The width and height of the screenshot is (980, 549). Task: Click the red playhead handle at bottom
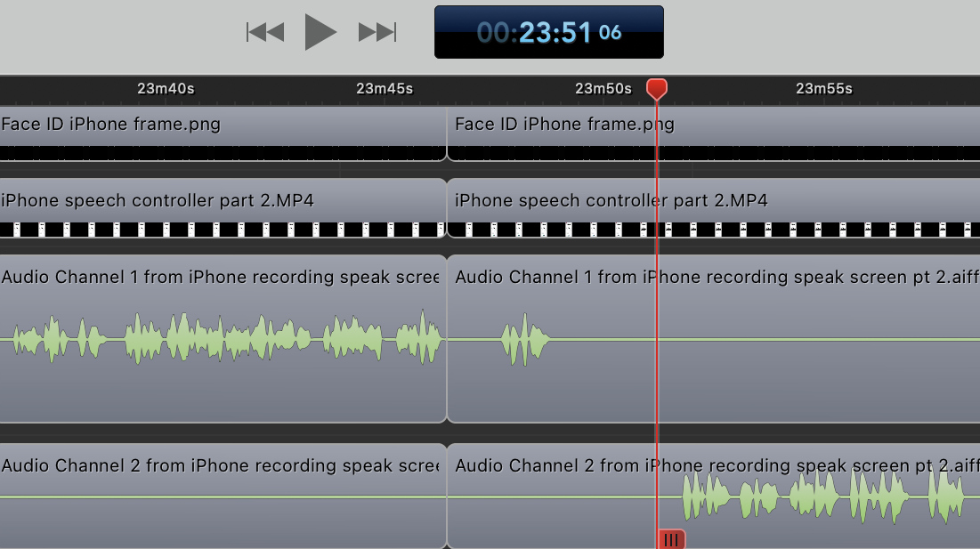point(671,538)
